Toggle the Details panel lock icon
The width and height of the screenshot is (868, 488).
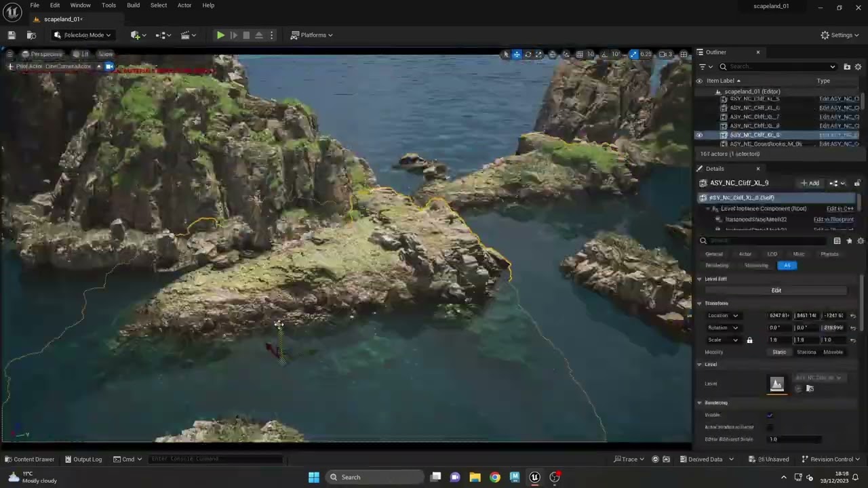857,183
